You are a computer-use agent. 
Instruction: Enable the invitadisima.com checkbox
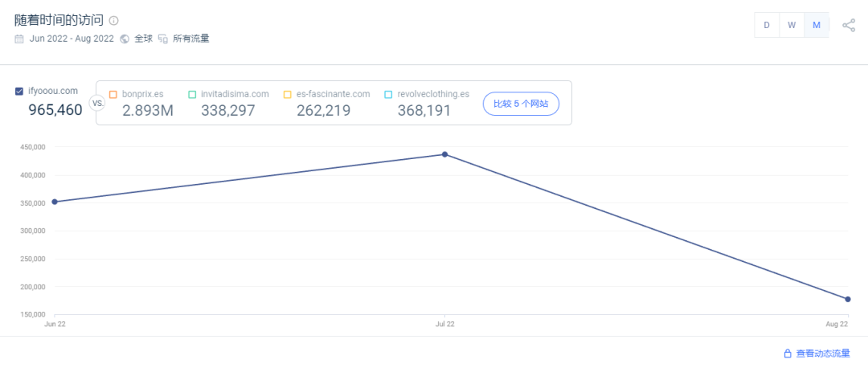pos(192,95)
